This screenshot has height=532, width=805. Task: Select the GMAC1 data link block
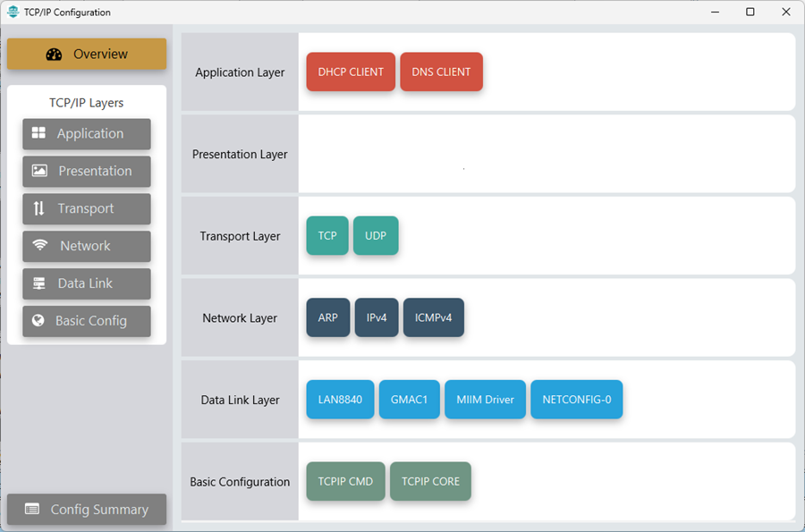(x=409, y=400)
